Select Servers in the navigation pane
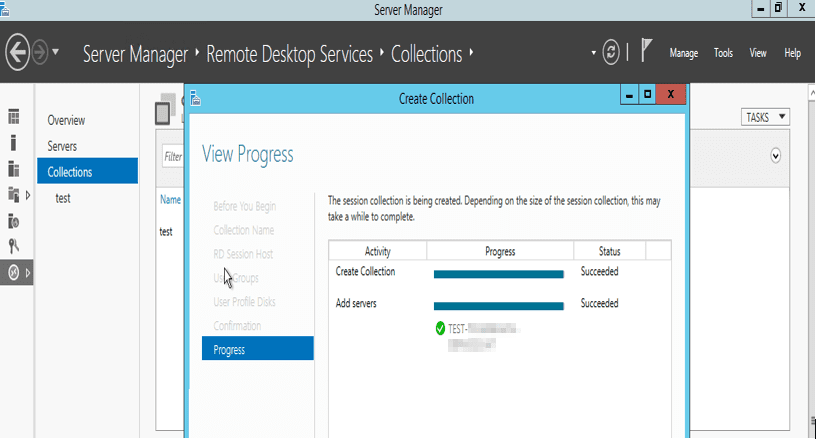Image resolution: width=816 pixels, height=442 pixels. click(x=62, y=146)
